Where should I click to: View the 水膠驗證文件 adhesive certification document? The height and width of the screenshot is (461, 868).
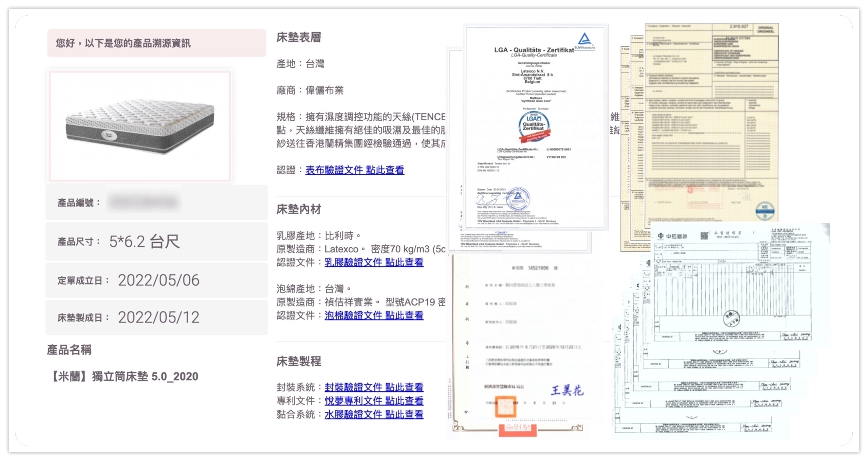coord(373,414)
